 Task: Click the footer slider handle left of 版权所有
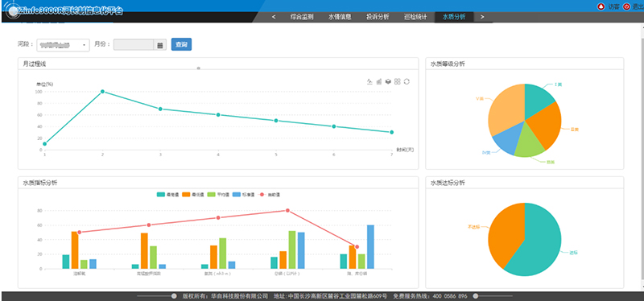click(174, 296)
